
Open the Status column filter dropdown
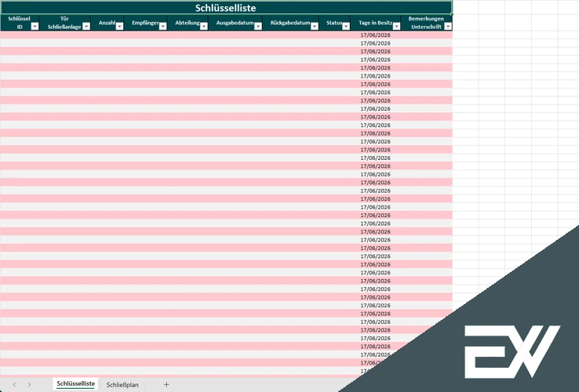346,26
